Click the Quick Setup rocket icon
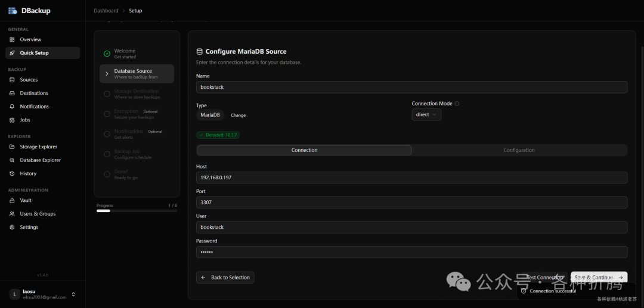Image resolution: width=644 pixels, height=308 pixels. tap(12, 53)
